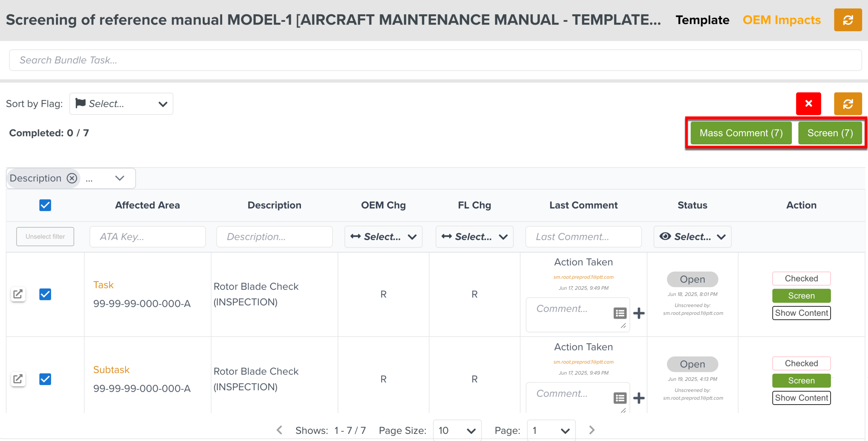868x441 pixels.
Task: Focus the Search Bundle Task field
Action: [435, 60]
